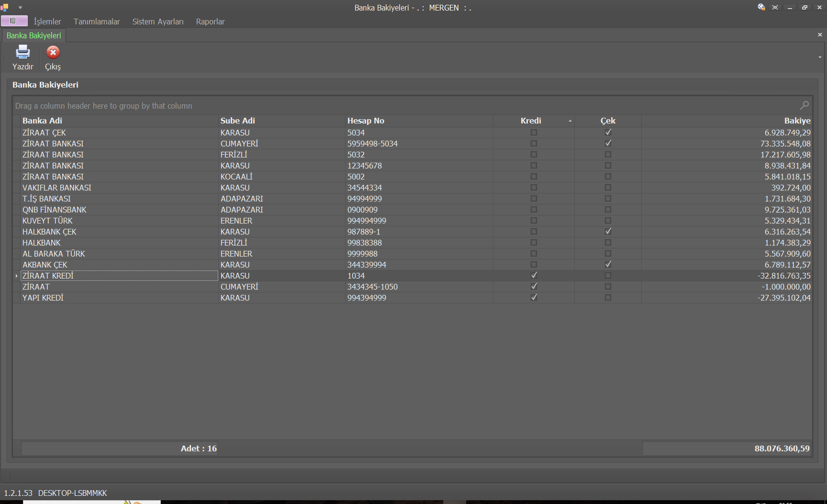Select the QNB FİNANSBANK row

(x=55, y=210)
